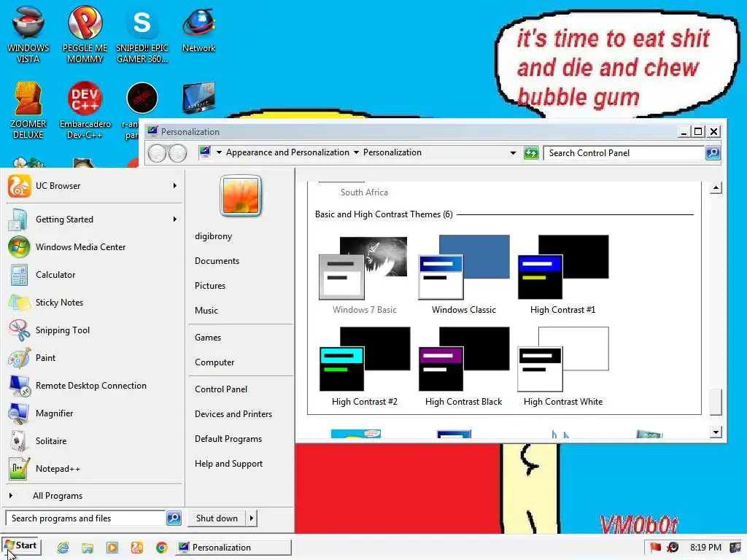
Task: Open dropdown before Appearance and Personalization breadcrumb
Action: pyautogui.click(x=219, y=152)
